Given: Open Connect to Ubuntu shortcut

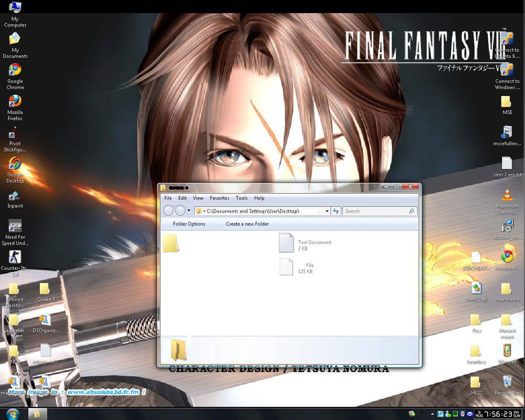Looking at the screenshot, I should click(507, 45).
